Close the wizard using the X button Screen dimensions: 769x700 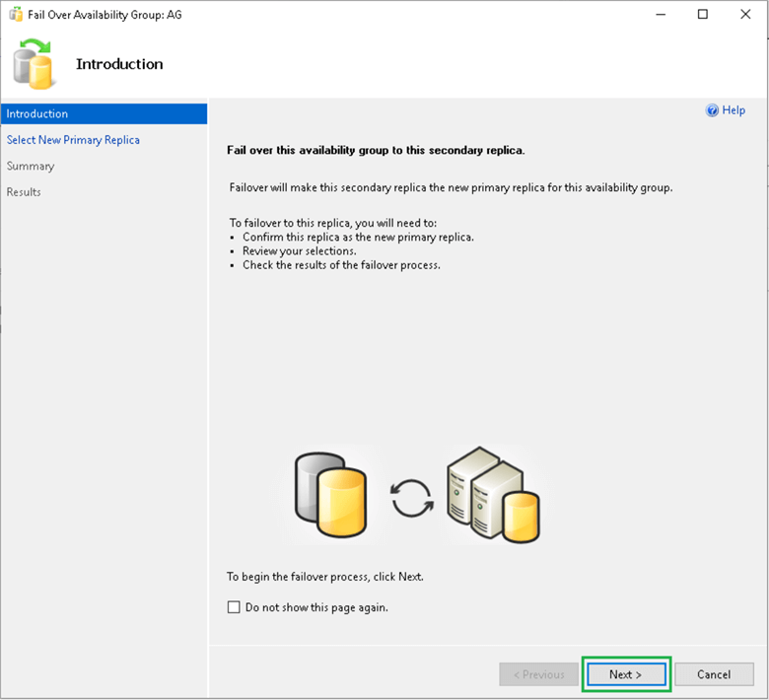pos(746,15)
